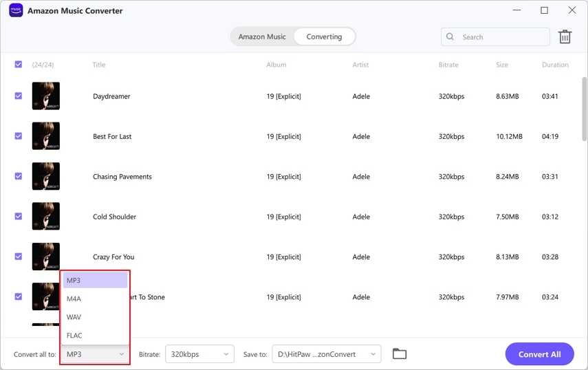588x370 pixels.
Task: Click the 8.63MB size value
Action: coord(508,96)
